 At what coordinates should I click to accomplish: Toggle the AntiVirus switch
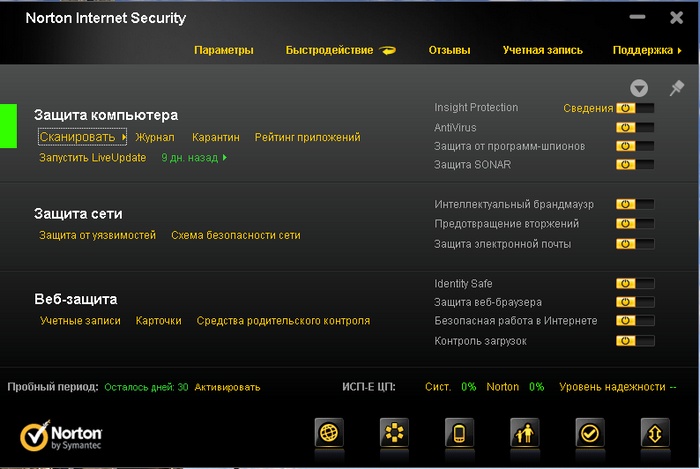pos(635,127)
